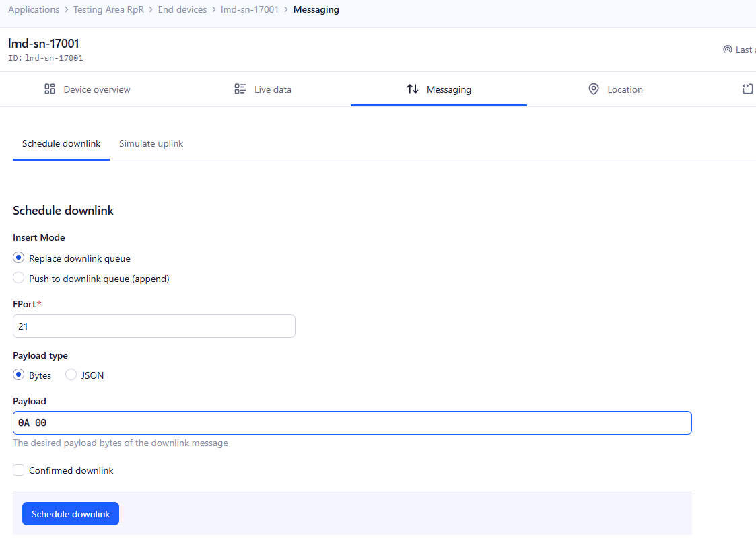756x553 pixels.
Task: Select Replace downlink queue option
Action: pos(19,258)
